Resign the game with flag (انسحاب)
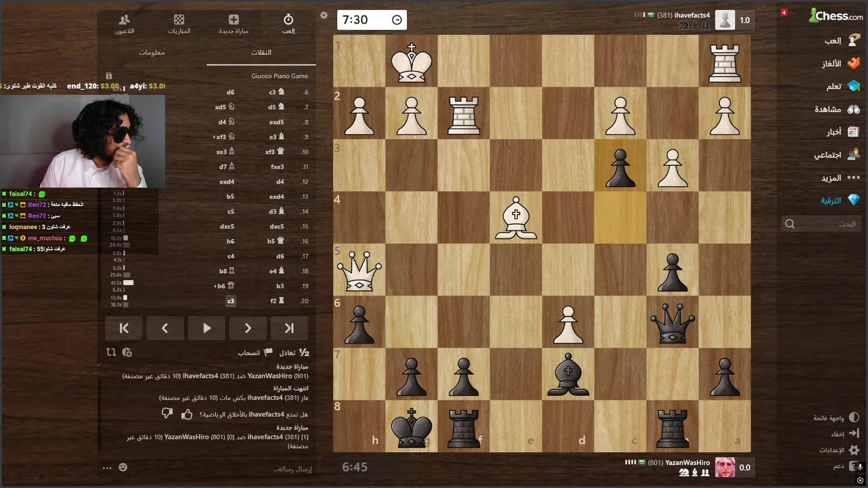Image resolution: width=868 pixels, height=488 pixels. click(x=255, y=352)
